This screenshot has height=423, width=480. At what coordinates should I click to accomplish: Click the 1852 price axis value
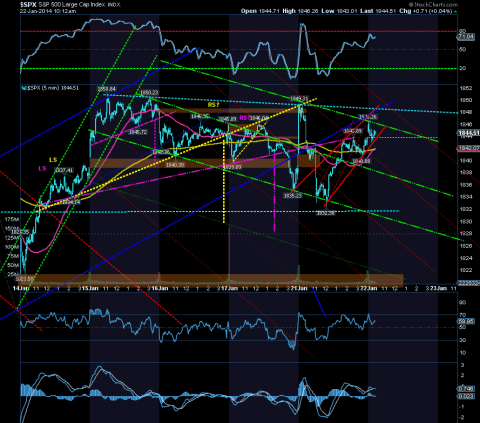(466, 88)
